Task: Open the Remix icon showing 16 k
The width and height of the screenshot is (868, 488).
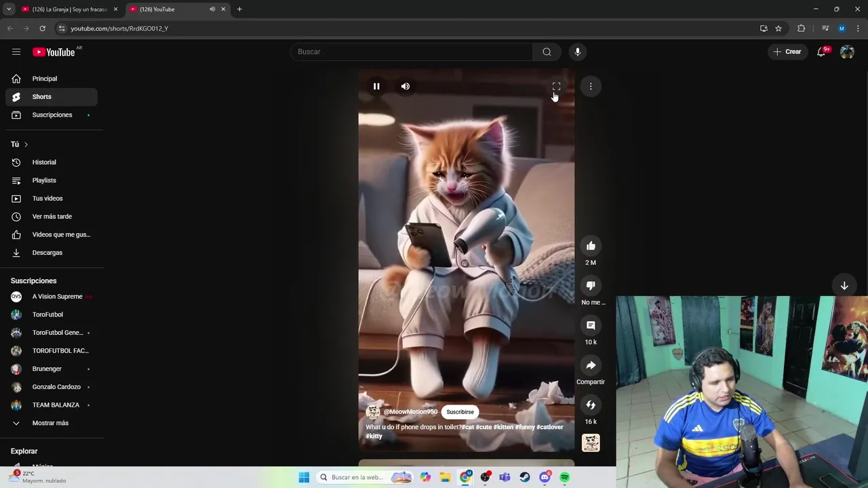Action: (591, 405)
